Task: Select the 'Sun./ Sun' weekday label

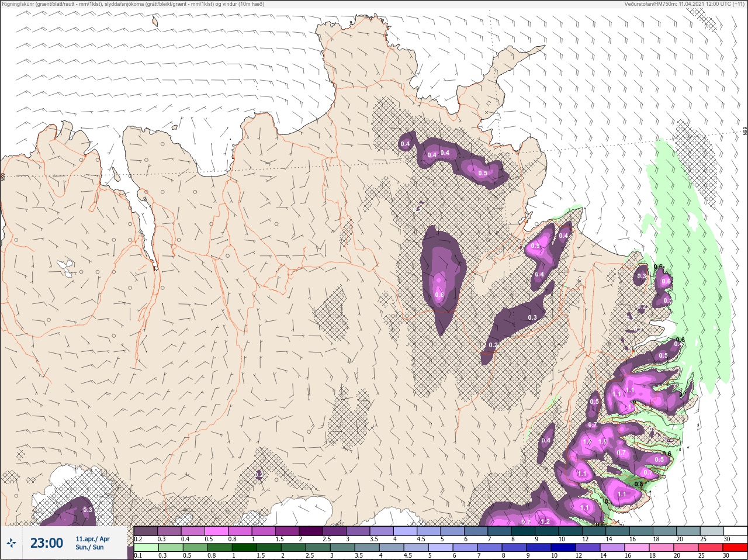Action: coord(89,547)
